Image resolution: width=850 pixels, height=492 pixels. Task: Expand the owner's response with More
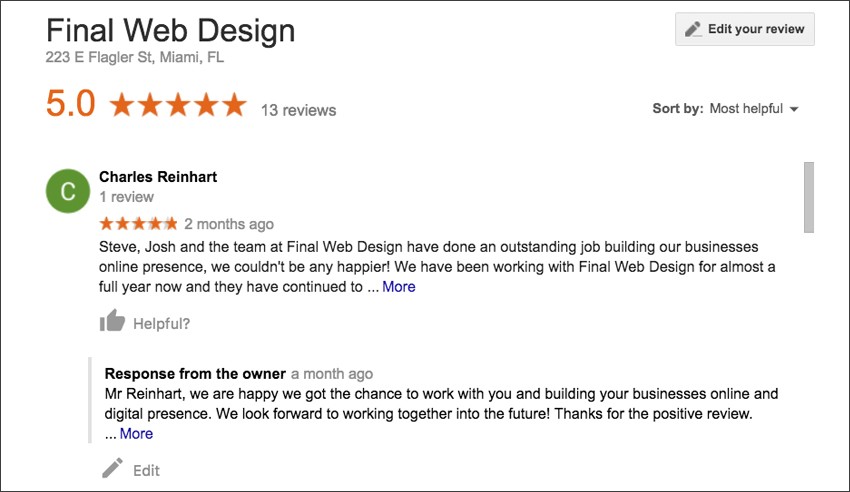[x=136, y=433]
